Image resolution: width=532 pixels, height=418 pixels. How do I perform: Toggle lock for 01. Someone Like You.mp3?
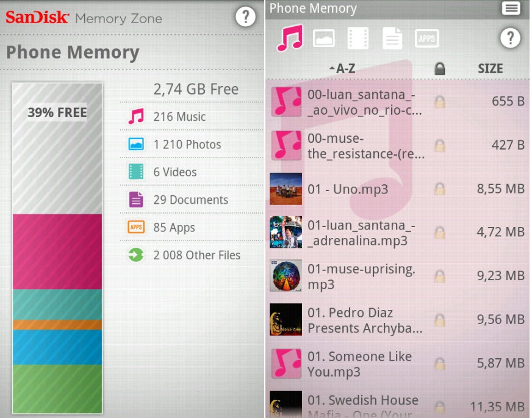[x=439, y=364]
